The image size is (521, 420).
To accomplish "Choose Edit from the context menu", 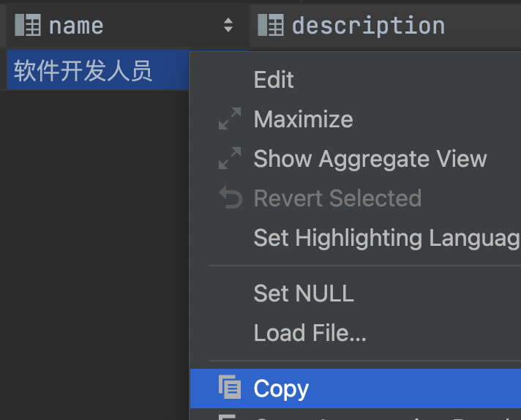I will pyautogui.click(x=274, y=80).
